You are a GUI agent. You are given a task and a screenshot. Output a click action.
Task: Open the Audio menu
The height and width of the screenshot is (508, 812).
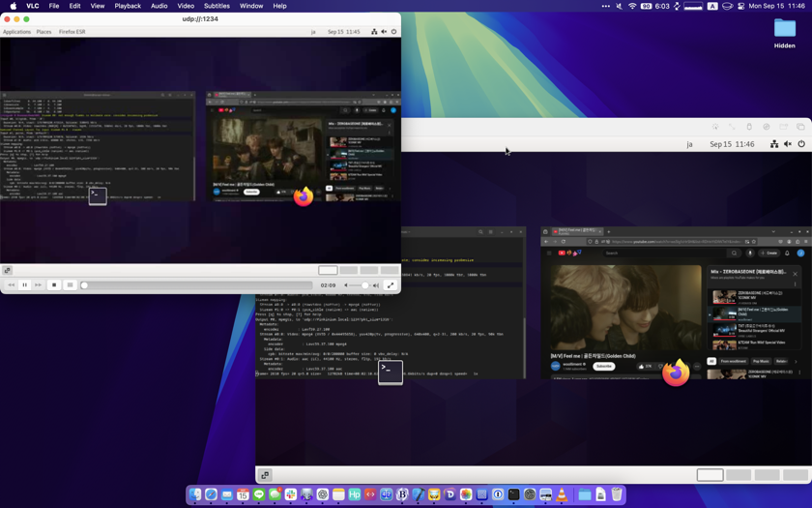click(159, 6)
